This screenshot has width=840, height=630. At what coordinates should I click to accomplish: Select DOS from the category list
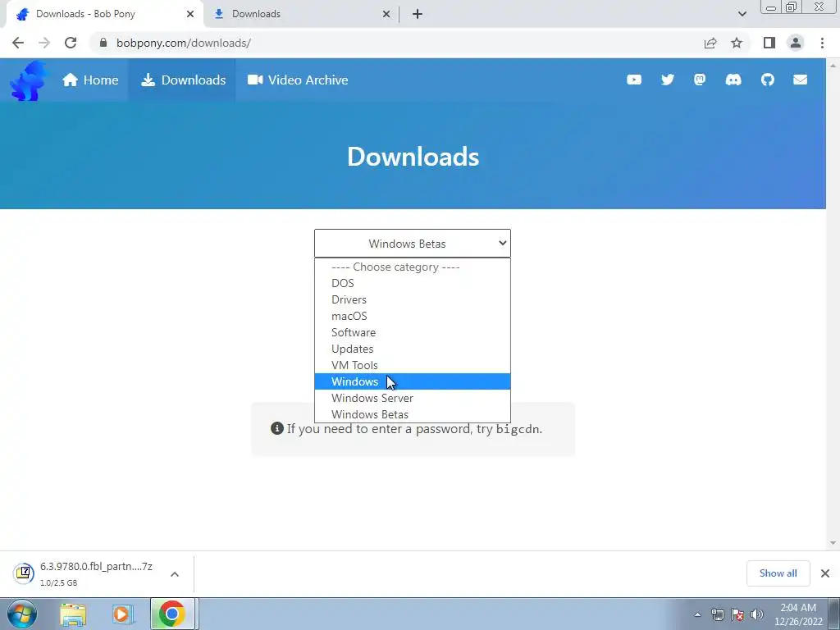click(413, 283)
